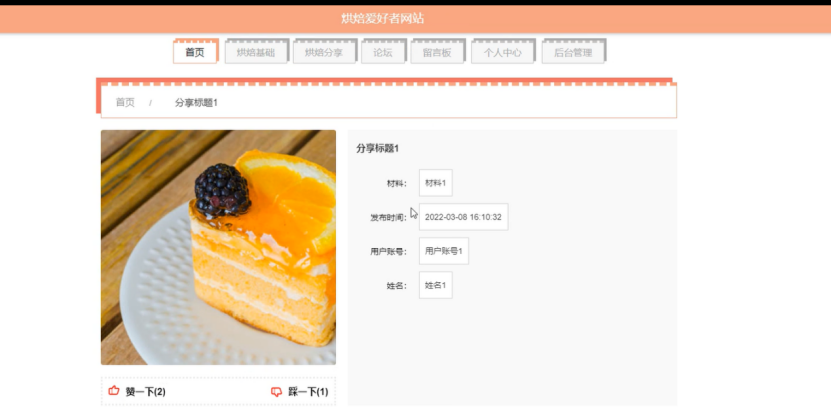Click the publish time 2022-03-08 field
Viewport: 831px width, 407px height.
coord(463,217)
